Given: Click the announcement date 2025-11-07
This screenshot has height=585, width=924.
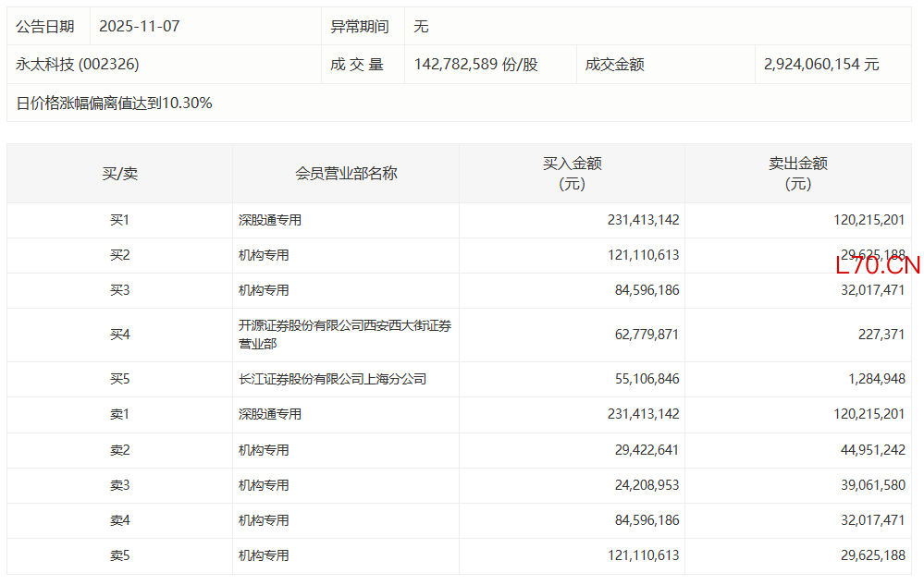Looking at the screenshot, I should [x=139, y=27].
